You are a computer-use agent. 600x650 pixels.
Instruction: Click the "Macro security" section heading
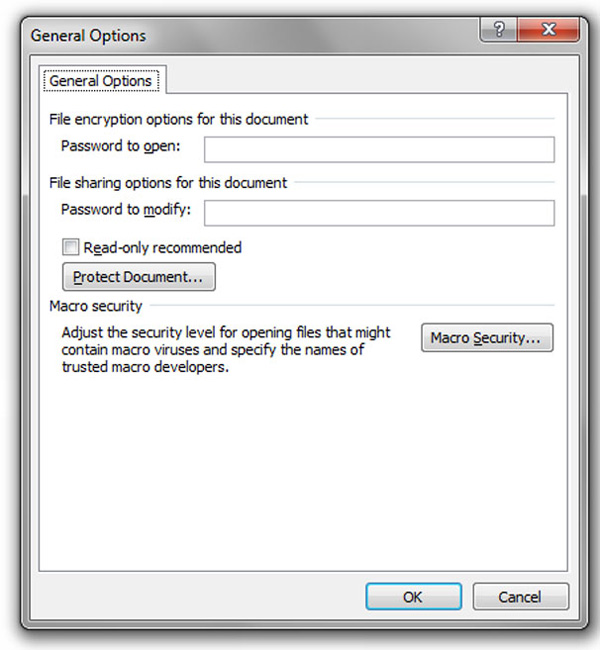(96, 306)
